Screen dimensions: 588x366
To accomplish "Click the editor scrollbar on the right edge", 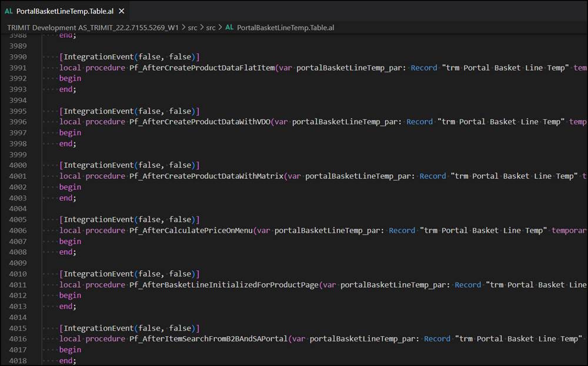I will pos(584,177).
